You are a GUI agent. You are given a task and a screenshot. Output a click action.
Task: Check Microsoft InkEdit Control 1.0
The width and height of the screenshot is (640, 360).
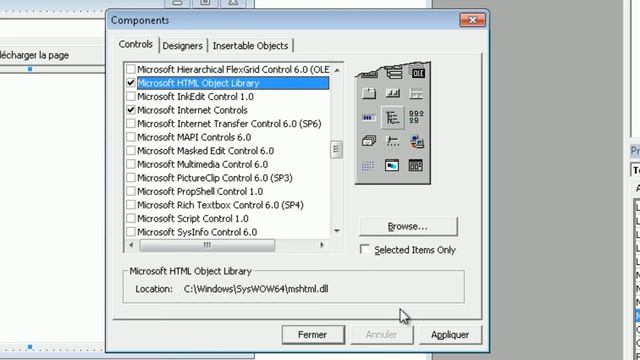pos(131,96)
